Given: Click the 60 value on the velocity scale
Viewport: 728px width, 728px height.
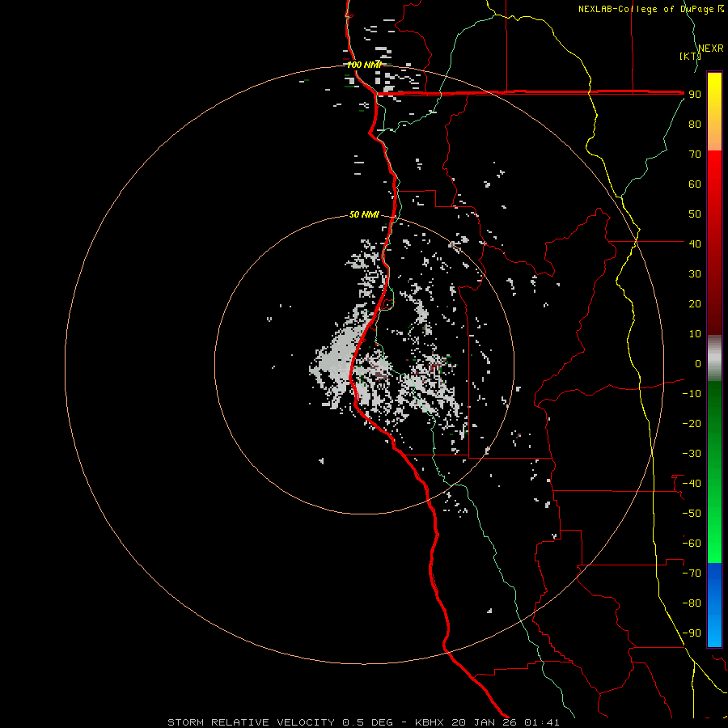Looking at the screenshot, I should (695, 184).
